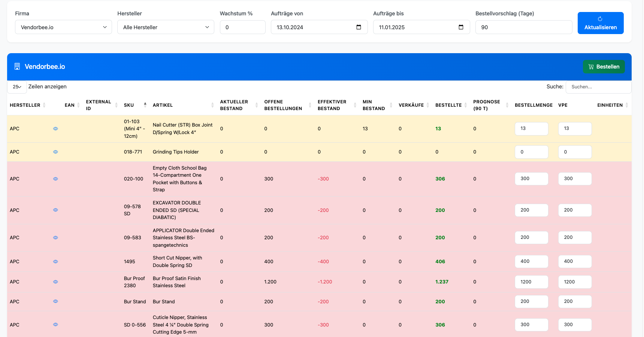This screenshot has width=644, height=337.
Task: Click the eye icon for Grinding Tips Holder
Action: click(55, 152)
